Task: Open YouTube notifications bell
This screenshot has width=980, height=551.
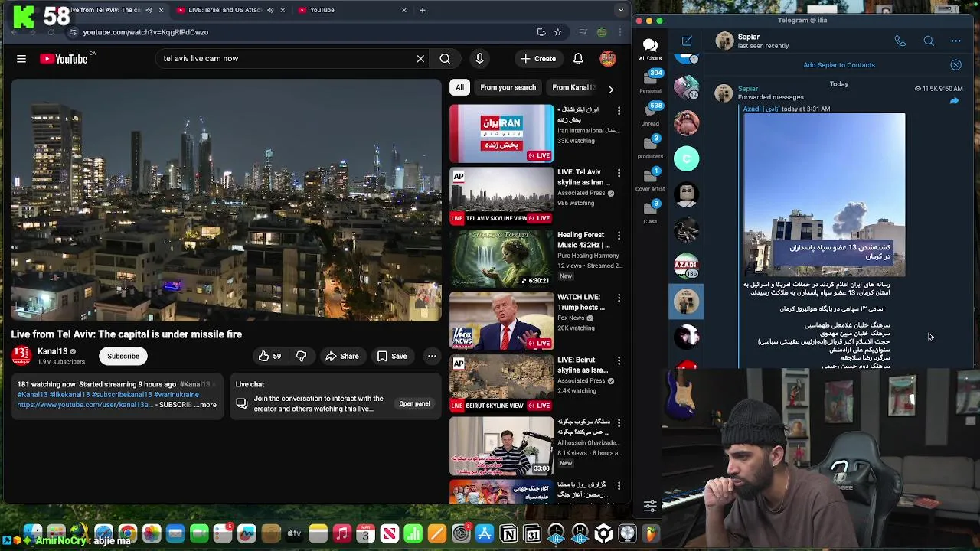Action: pyautogui.click(x=578, y=58)
